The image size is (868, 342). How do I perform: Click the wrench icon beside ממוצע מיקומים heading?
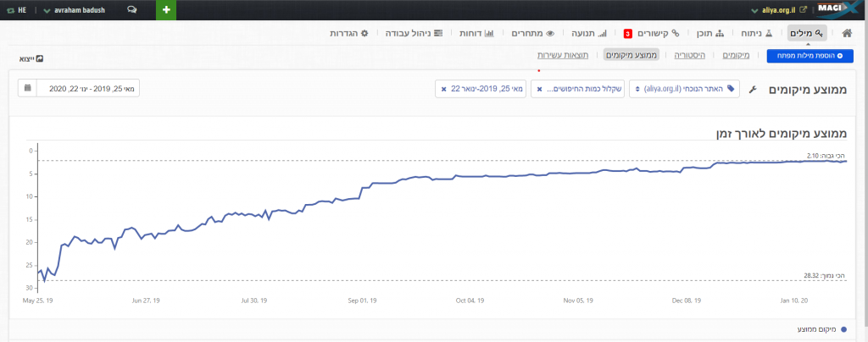click(752, 90)
